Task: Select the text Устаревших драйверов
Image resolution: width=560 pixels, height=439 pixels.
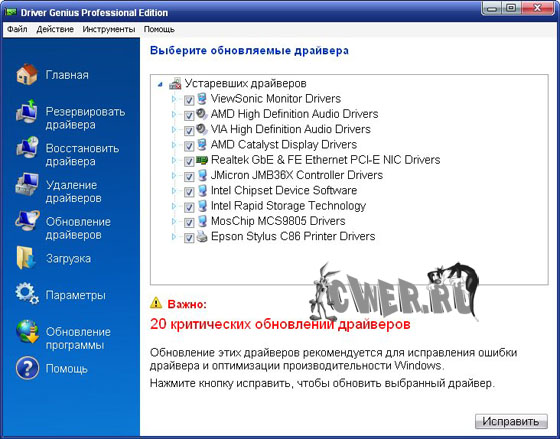Action: point(245,84)
